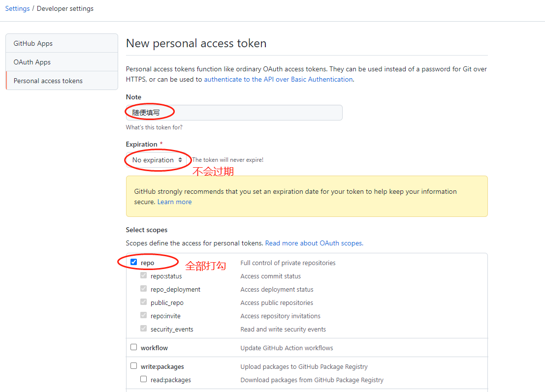Click Learn more in yellow notice
545x392 pixels.
click(x=174, y=202)
